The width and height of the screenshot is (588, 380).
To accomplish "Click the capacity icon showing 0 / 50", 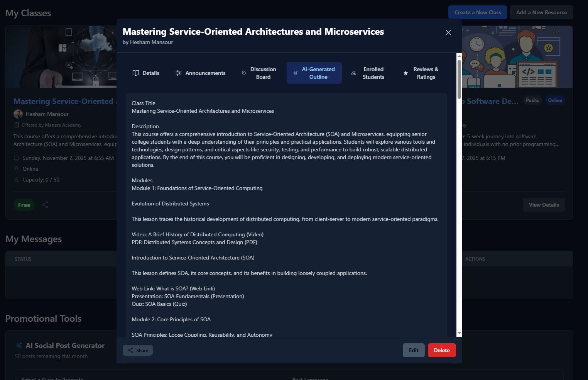I will (17, 180).
